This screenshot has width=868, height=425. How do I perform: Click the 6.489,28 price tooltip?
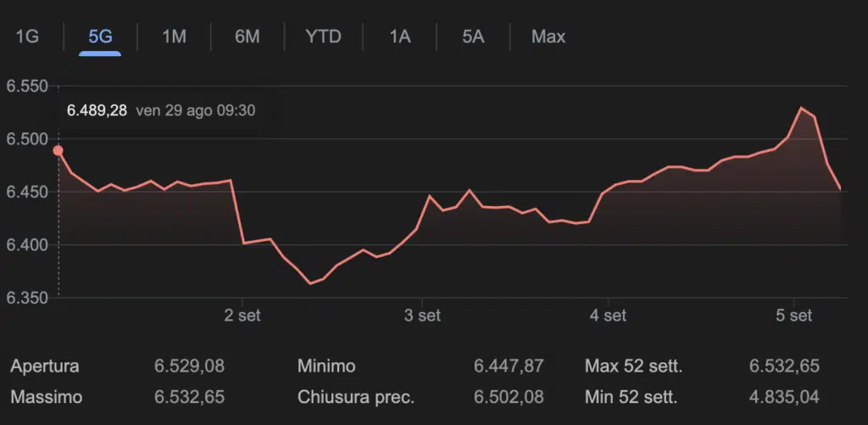pyautogui.click(x=97, y=110)
